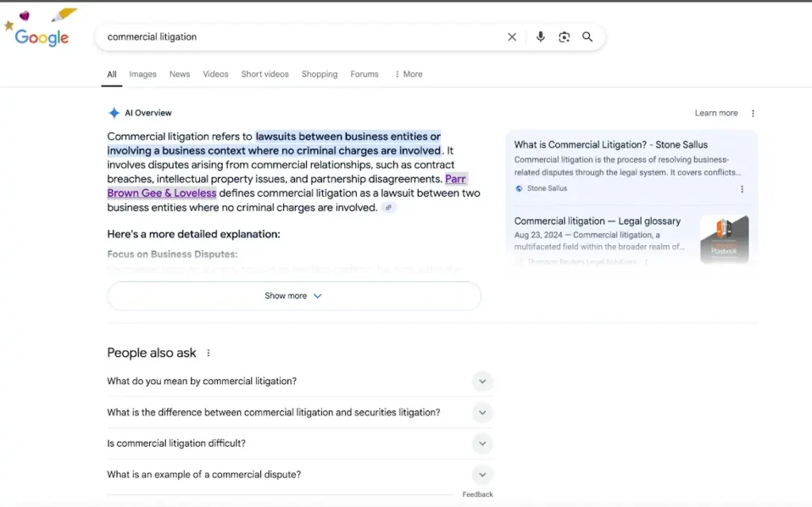This screenshot has height=507, width=812.
Task: Click the source link chip after the paragraph
Action: (x=389, y=207)
